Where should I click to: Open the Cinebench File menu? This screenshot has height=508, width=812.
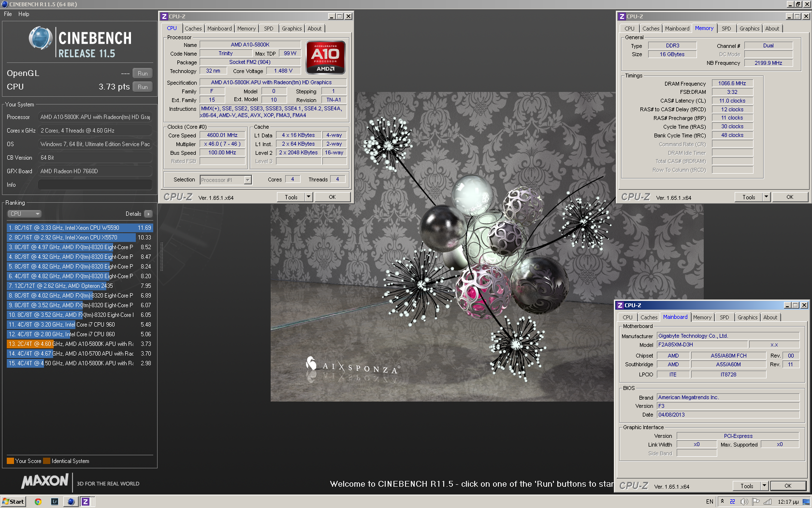(x=8, y=14)
